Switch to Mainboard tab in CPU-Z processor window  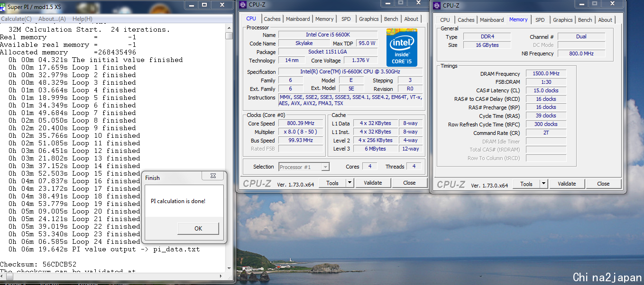click(x=298, y=19)
